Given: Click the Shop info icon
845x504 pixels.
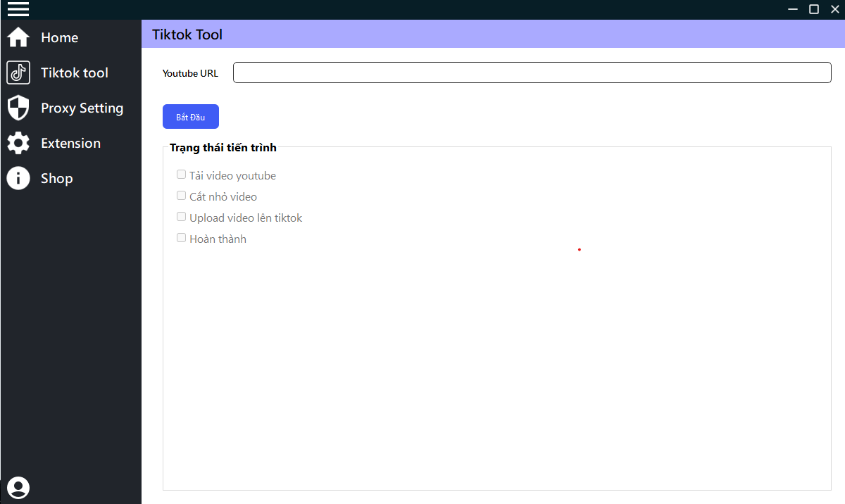Looking at the screenshot, I should [18, 178].
